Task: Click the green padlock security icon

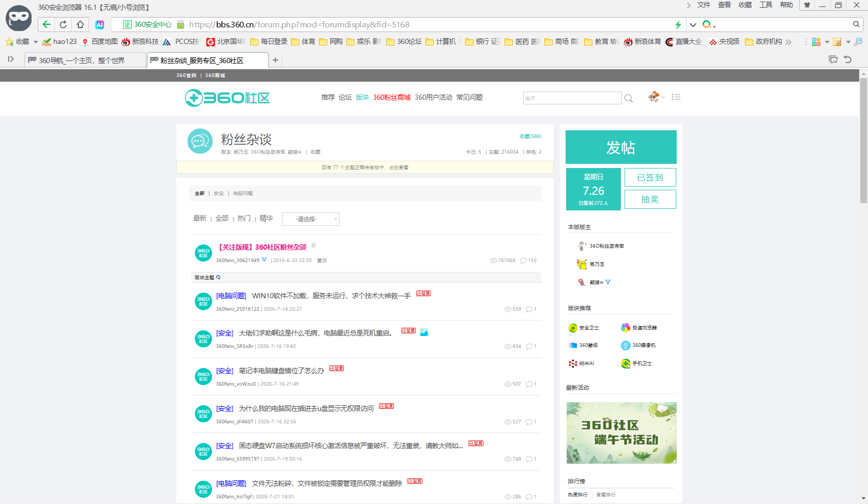Action: pyautogui.click(x=181, y=24)
